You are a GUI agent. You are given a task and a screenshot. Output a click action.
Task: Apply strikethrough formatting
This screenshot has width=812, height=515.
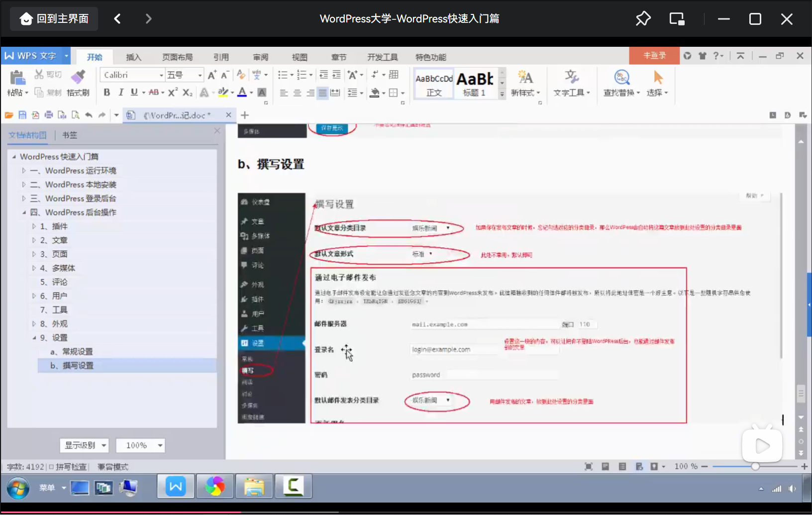point(154,93)
